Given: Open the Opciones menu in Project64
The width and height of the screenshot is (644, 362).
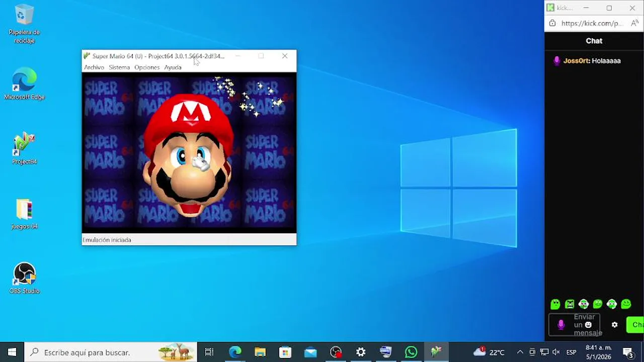Looking at the screenshot, I should click(147, 67).
